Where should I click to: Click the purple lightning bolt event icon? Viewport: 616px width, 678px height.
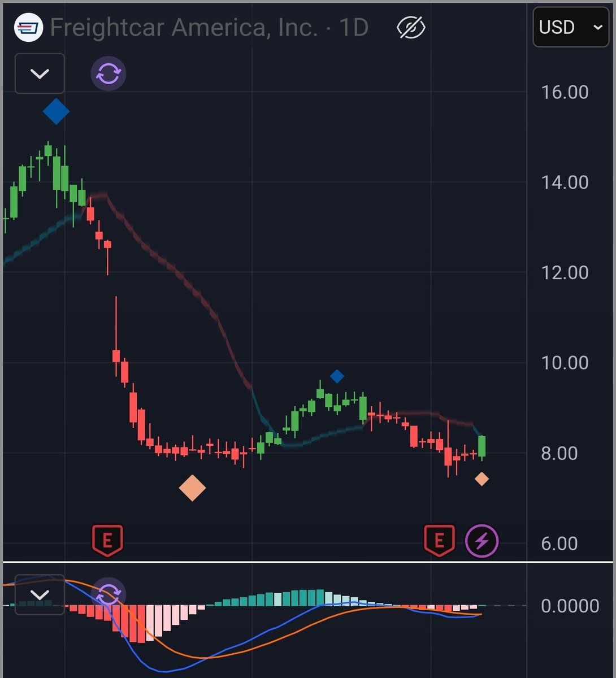point(481,541)
